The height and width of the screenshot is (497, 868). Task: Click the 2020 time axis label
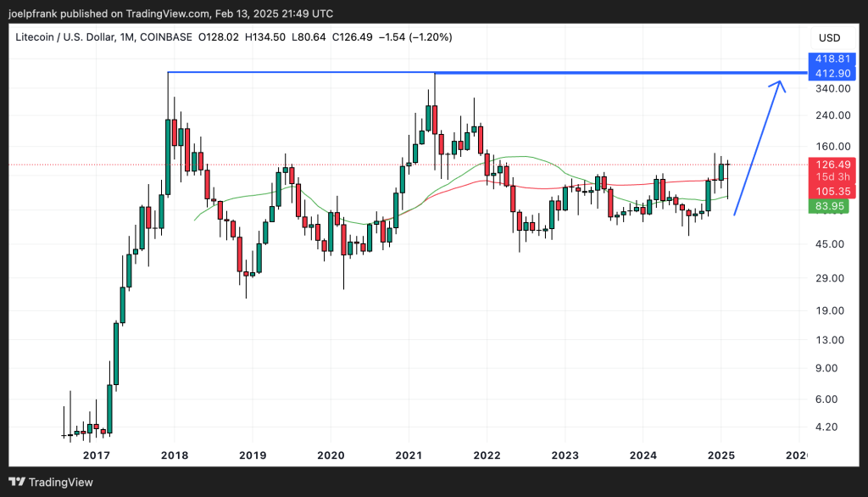point(331,455)
